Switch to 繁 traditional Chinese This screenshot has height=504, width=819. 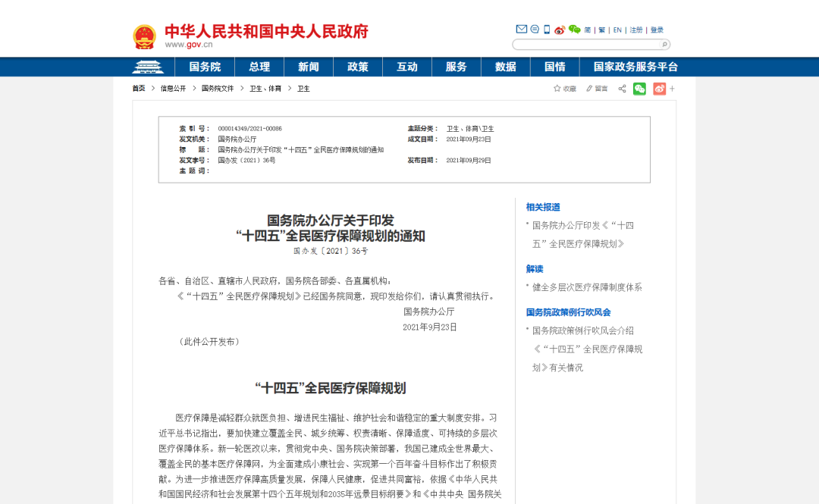point(601,30)
